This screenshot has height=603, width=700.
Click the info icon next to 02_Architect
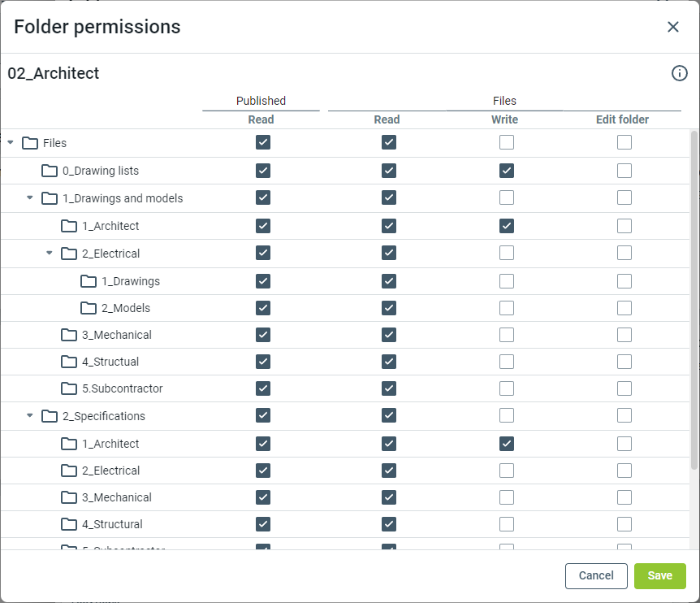point(680,73)
